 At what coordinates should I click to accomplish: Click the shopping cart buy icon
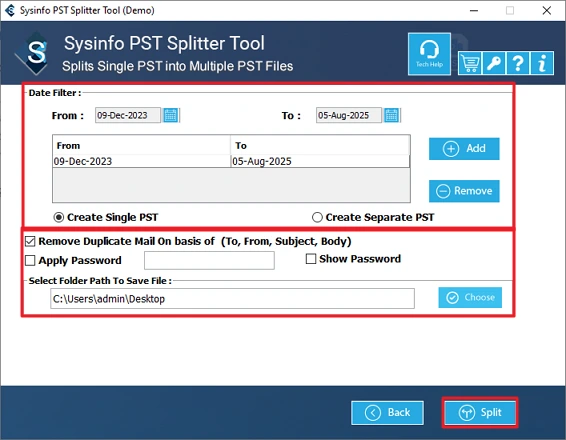(x=470, y=63)
